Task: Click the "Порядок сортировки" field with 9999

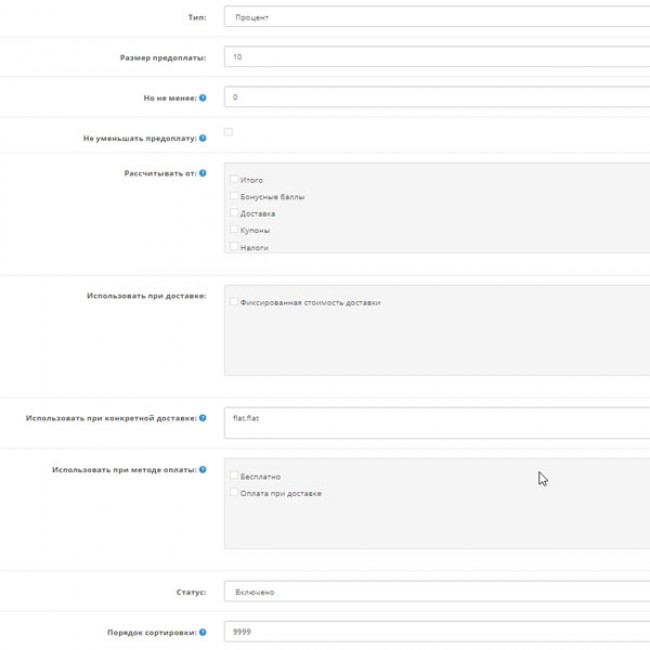Action: [x=436, y=632]
